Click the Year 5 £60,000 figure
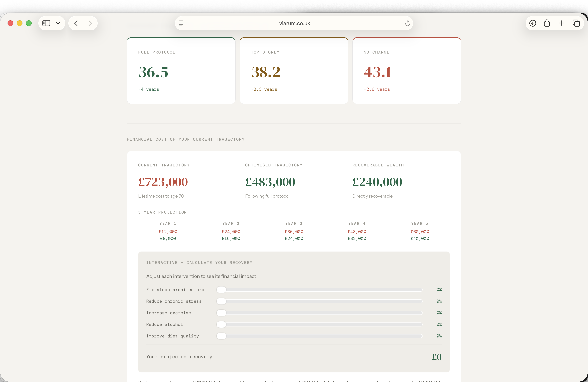The height and width of the screenshot is (382, 588). point(420,232)
